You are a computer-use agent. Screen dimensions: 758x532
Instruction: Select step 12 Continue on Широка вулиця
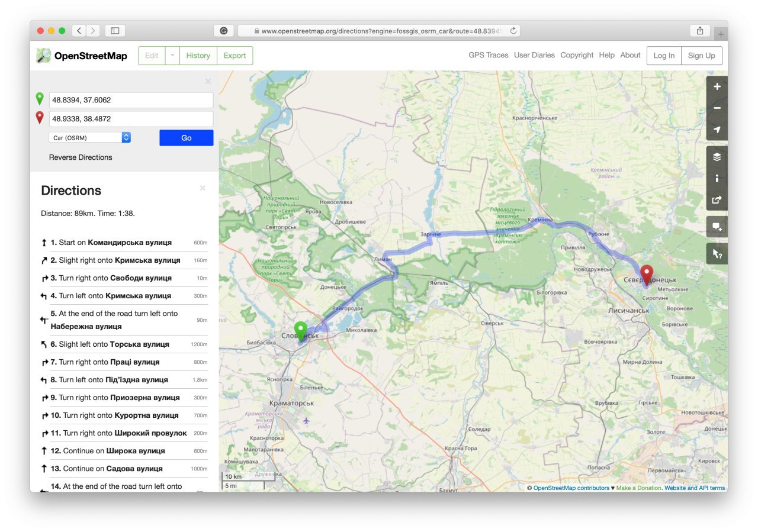click(x=124, y=451)
